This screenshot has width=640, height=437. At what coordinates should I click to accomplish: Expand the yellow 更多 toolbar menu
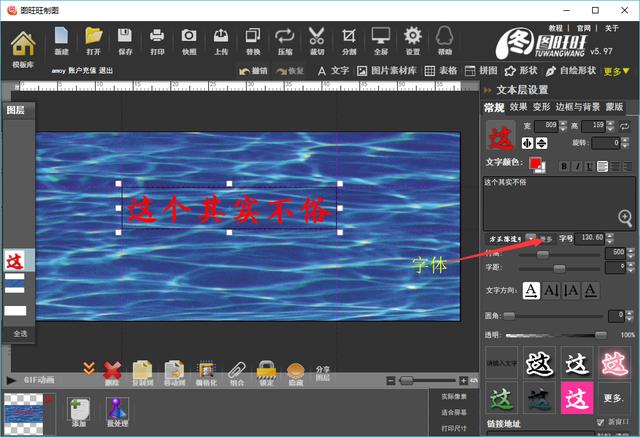click(617, 72)
